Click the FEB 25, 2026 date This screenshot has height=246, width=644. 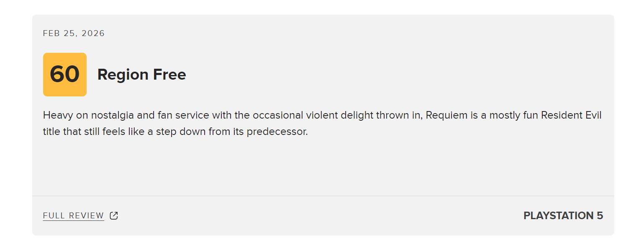74,34
